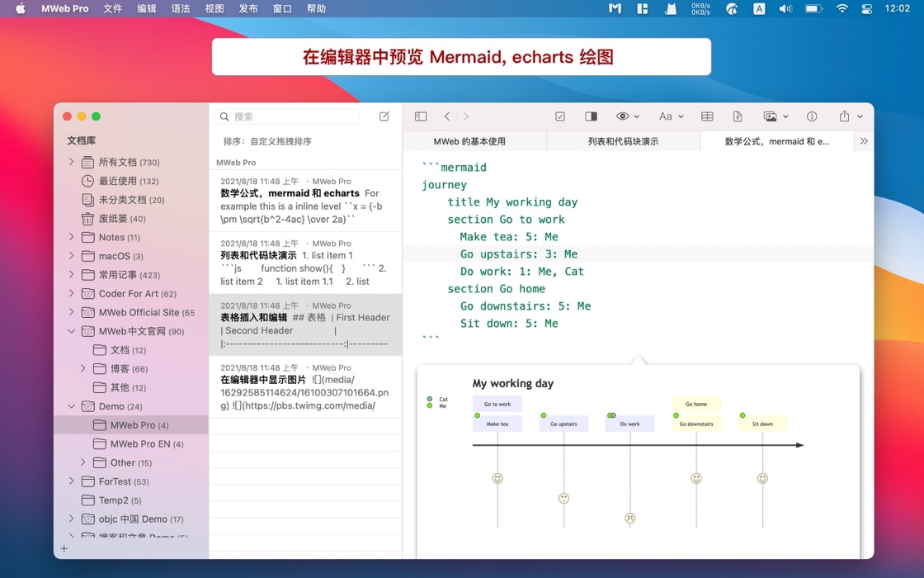Go back with the left arrow
Screen dimensions: 924x578
(447, 116)
